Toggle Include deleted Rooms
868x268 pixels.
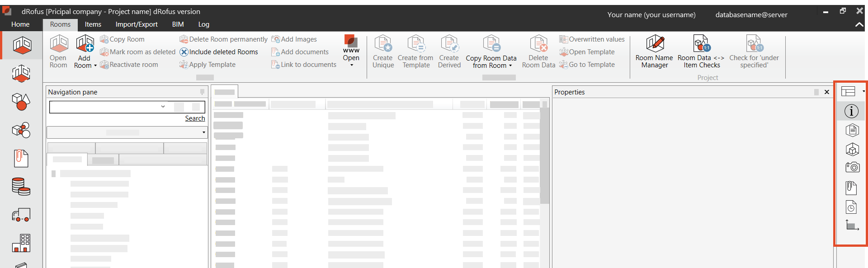coord(219,52)
